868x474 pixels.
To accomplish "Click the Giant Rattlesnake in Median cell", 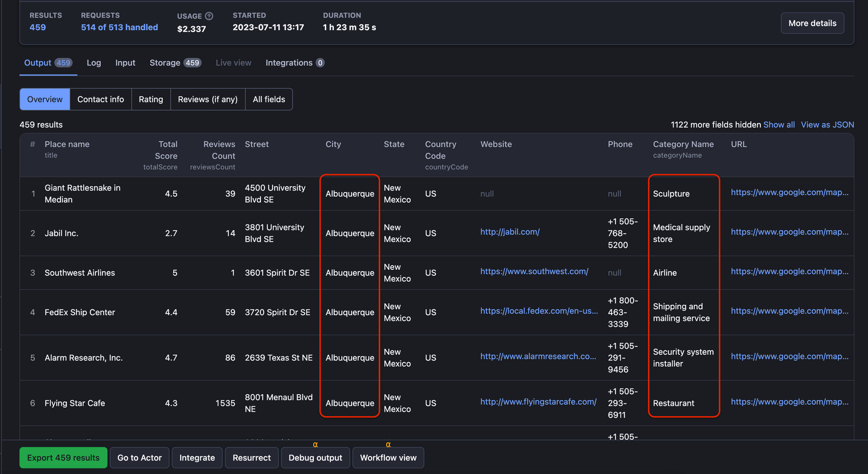I will [x=82, y=194].
